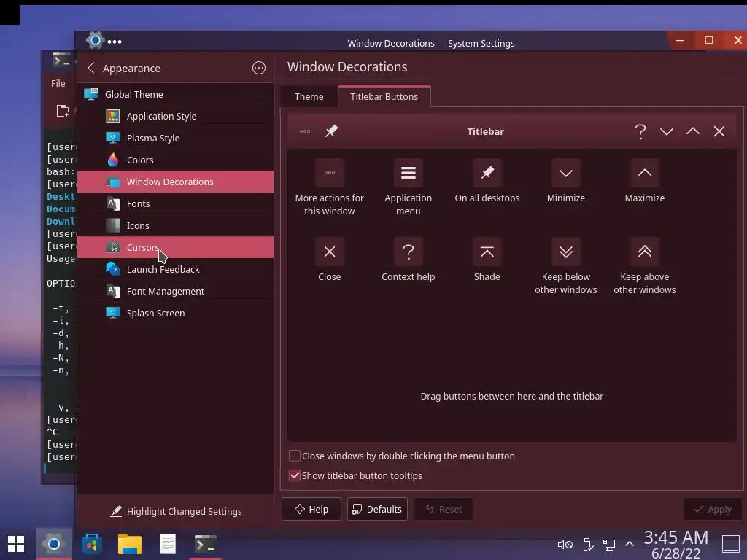Click the Maximize button icon in available buttons
This screenshot has height=560, width=747.
pyautogui.click(x=645, y=173)
